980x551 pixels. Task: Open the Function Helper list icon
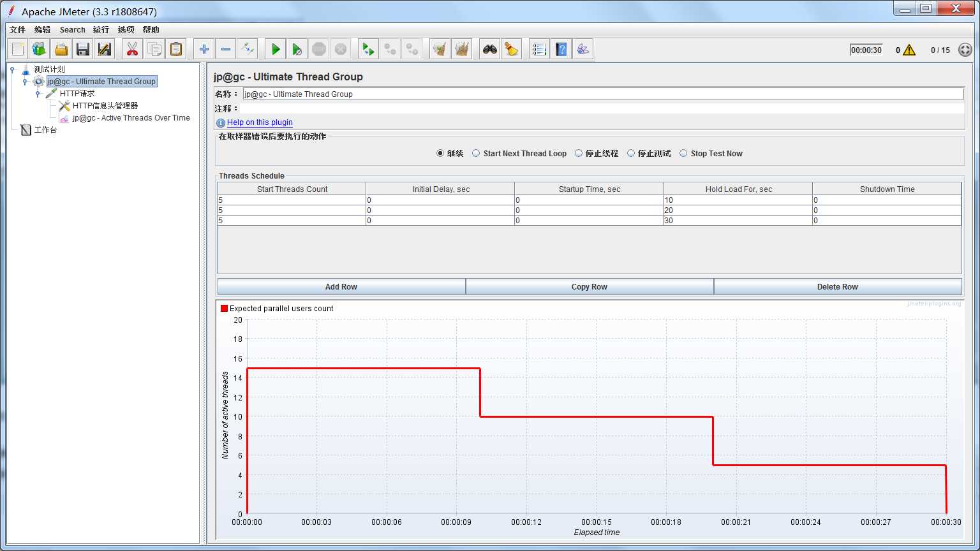coord(539,49)
